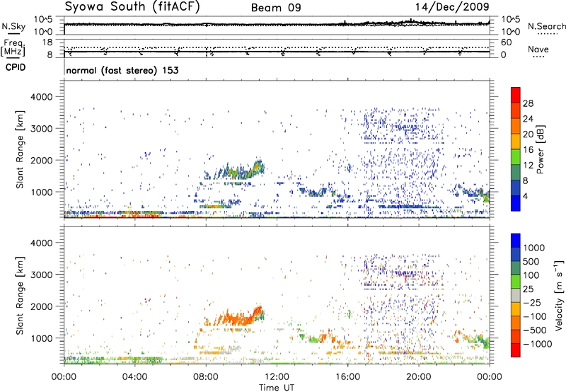This screenshot has width=566, height=392.
Task: Click the "Syowa South (fitACF)" plot title
Action: point(132,7)
